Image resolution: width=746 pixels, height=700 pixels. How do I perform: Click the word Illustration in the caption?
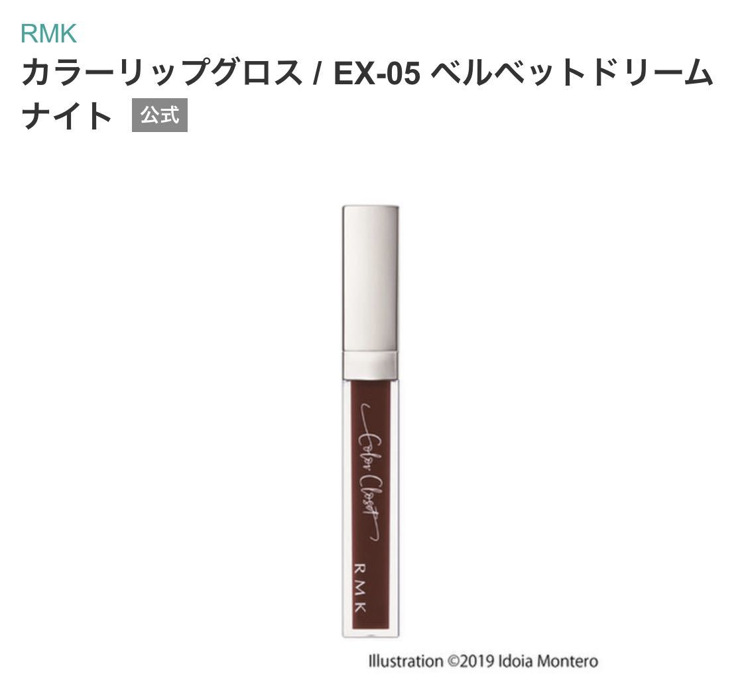pos(405,662)
